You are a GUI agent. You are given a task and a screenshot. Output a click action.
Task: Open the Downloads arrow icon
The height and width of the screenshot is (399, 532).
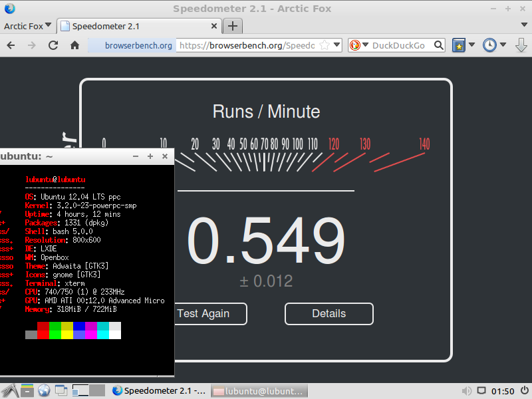[521, 45]
